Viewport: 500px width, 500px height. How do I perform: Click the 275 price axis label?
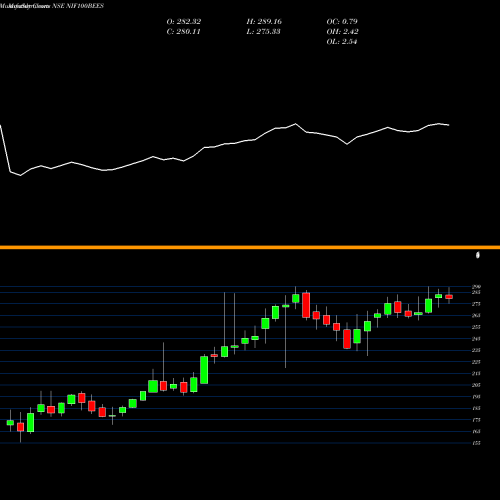(x=476, y=304)
